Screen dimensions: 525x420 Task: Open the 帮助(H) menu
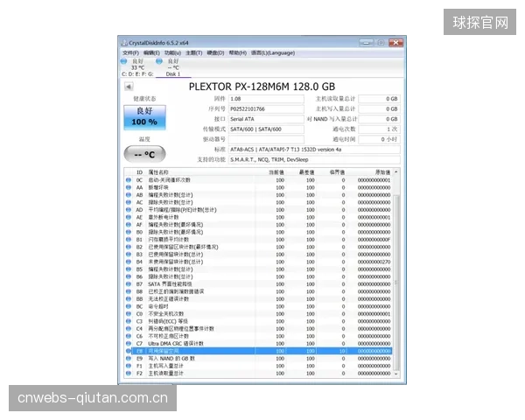click(238, 52)
